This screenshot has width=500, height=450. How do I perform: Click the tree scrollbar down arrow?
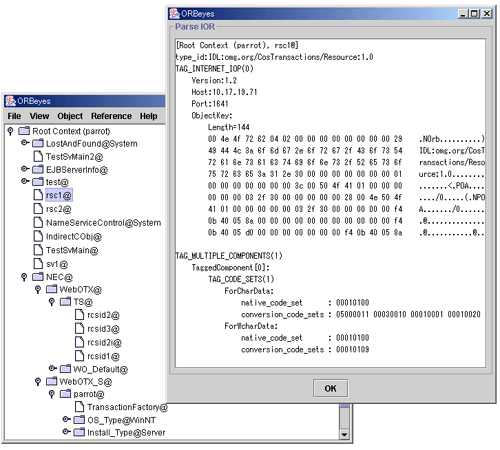(x=344, y=434)
